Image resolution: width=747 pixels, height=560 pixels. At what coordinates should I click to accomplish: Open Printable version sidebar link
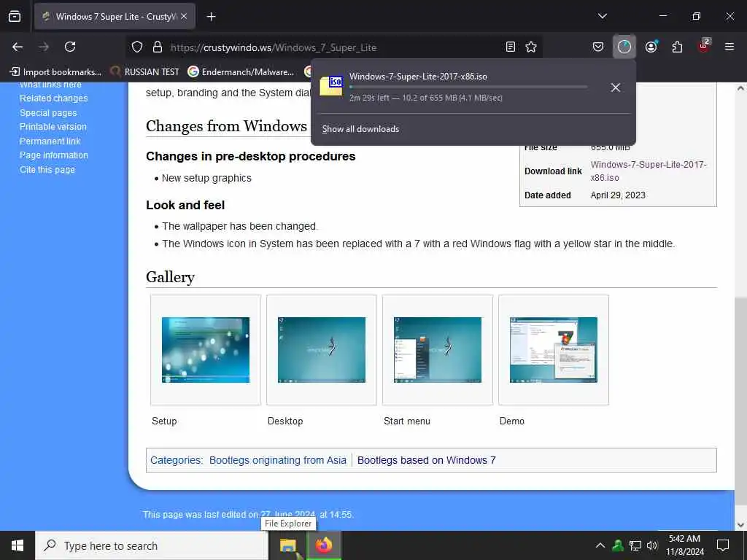(x=53, y=127)
